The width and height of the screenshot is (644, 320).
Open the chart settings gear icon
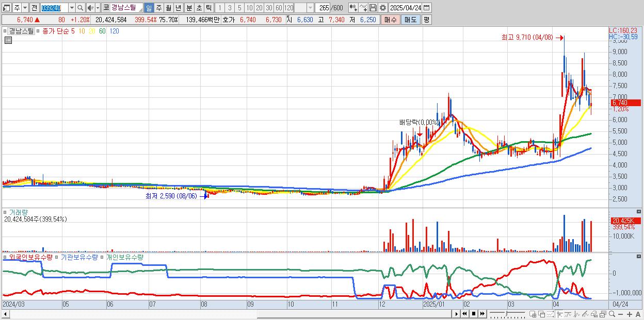click(383, 8)
